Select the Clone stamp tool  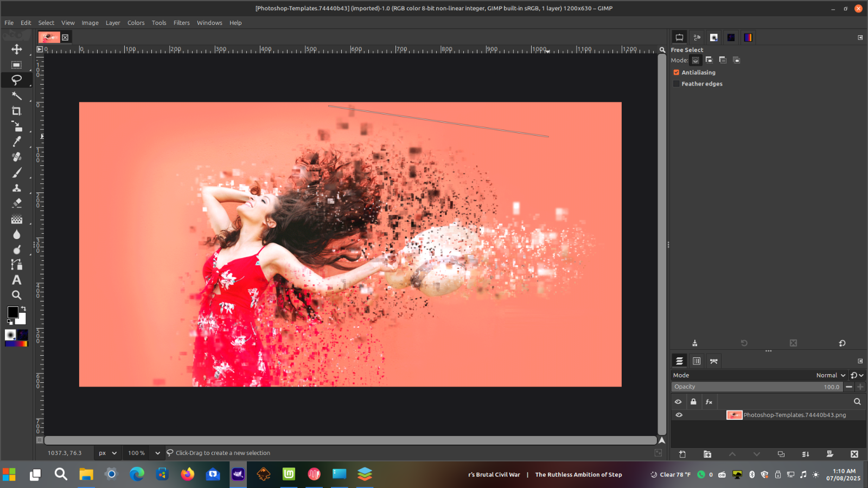(x=17, y=188)
